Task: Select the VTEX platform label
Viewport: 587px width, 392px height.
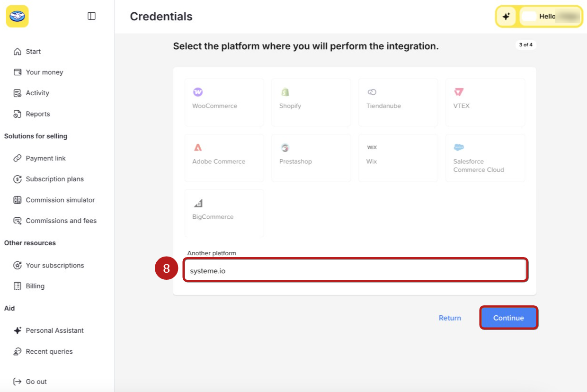Action: 462,106
